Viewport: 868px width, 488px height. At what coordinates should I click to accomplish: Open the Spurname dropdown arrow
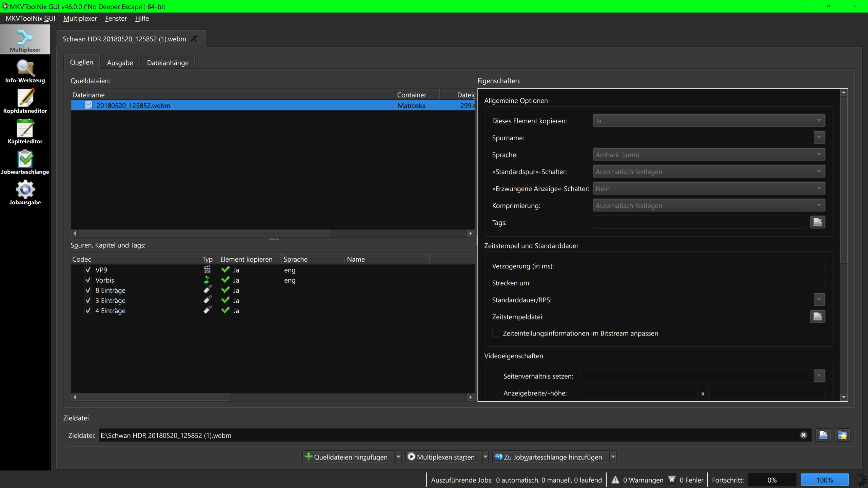point(819,138)
